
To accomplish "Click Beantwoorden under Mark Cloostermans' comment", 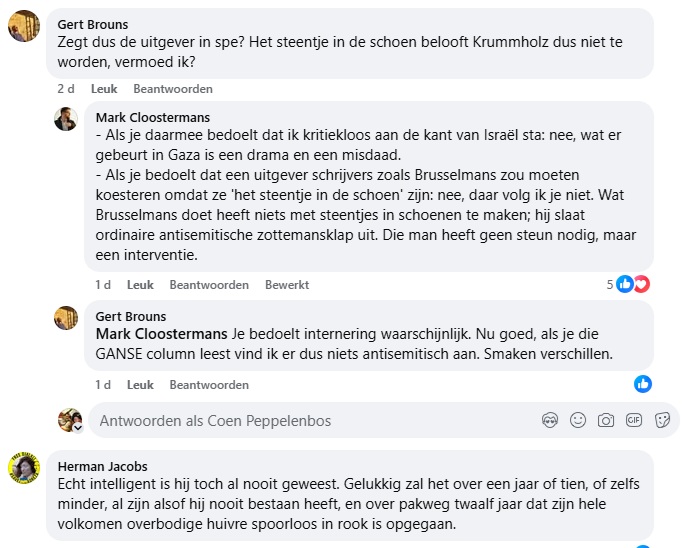I will tap(209, 285).
